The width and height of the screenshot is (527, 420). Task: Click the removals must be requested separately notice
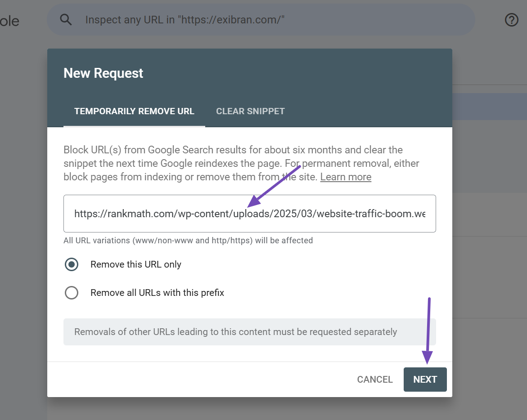235,332
